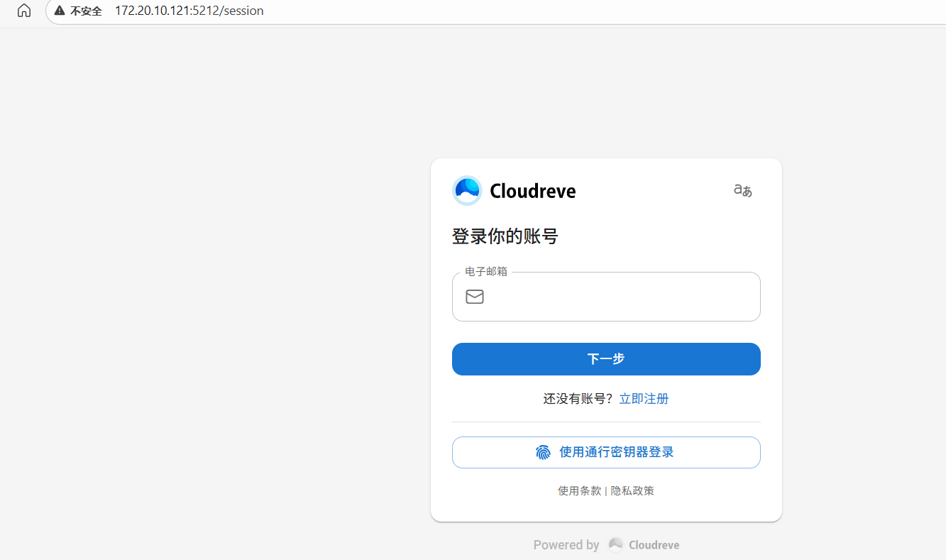Focus the 电子邮箱 input field
Screen dimensions: 946x560
[606, 297]
